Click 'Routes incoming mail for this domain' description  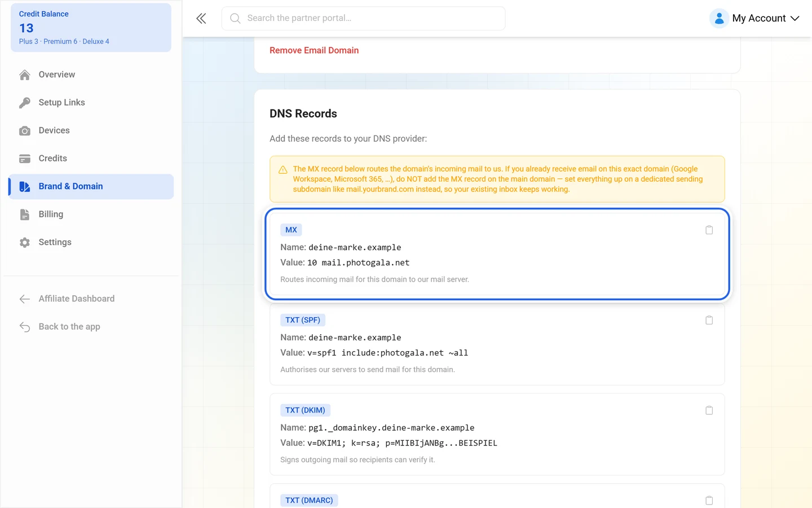[x=375, y=279]
